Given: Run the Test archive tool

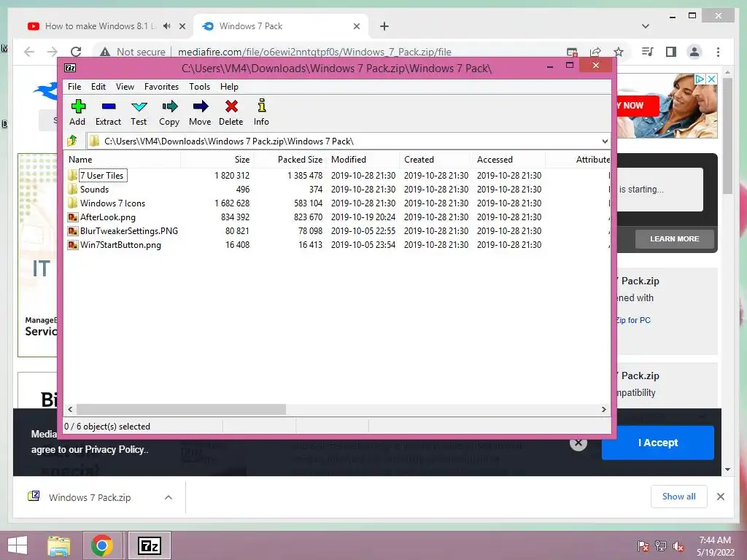Looking at the screenshot, I should [139, 106].
